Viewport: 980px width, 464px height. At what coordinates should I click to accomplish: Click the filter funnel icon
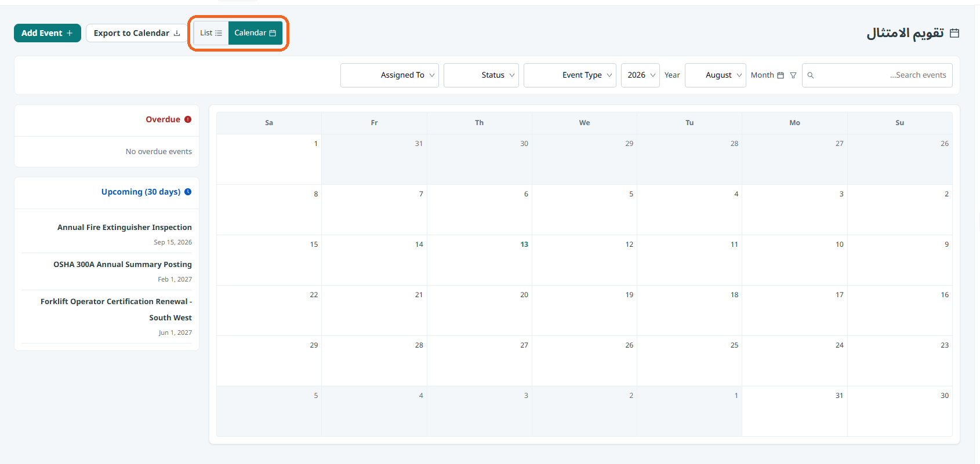coord(793,75)
